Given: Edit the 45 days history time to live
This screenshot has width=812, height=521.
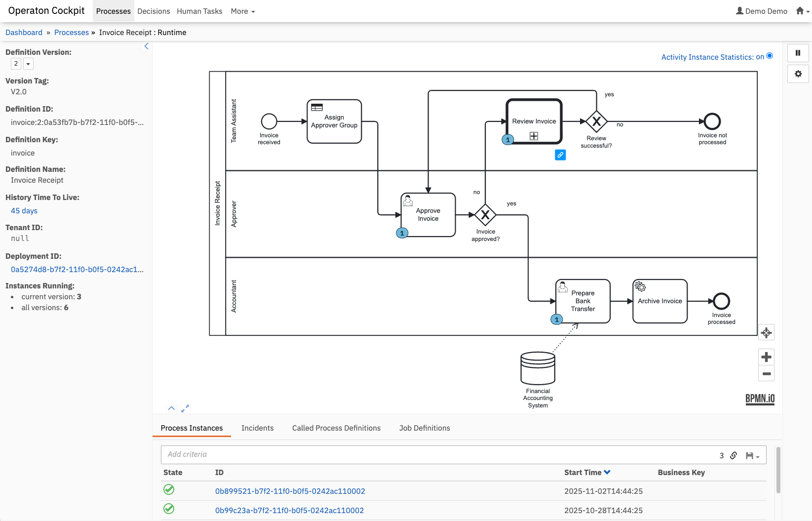Looking at the screenshot, I should (24, 211).
